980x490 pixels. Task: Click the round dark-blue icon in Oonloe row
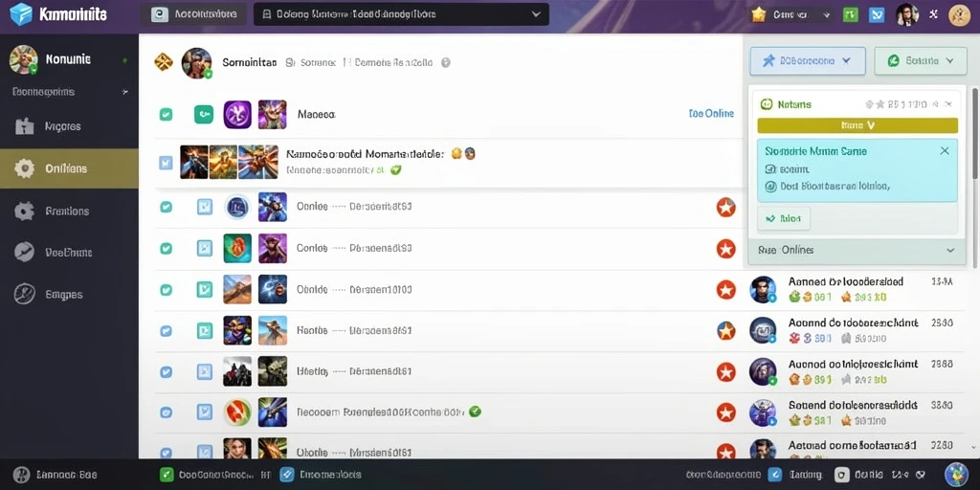(x=237, y=207)
